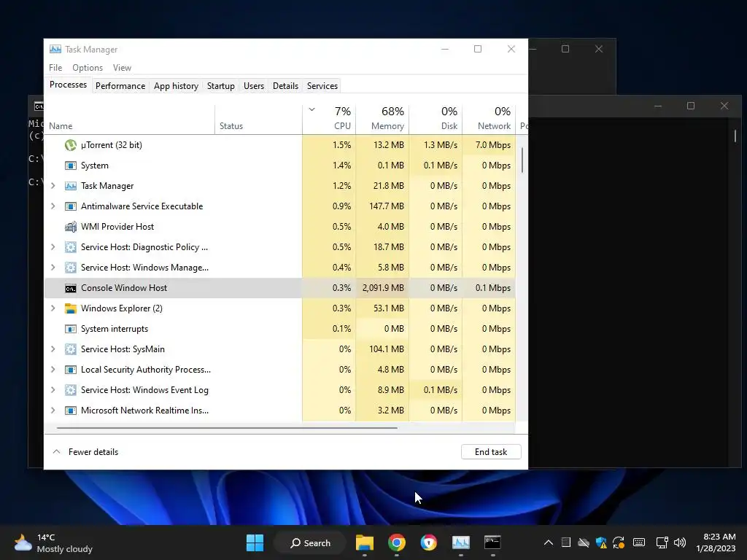Click the Microsoft Network Realtime Inspection icon
This screenshot has height=560, width=747.
71,411
